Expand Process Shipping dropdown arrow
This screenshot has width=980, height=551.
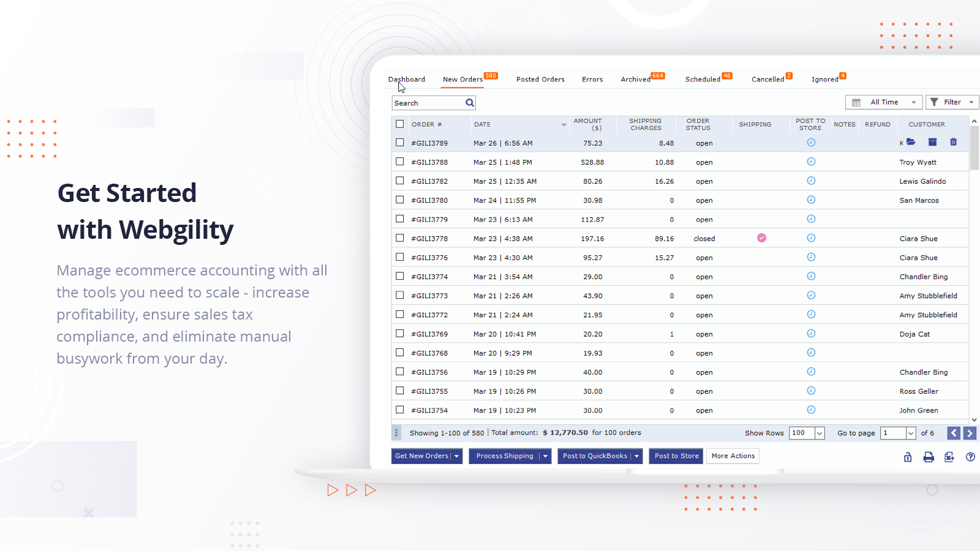(545, 456)
